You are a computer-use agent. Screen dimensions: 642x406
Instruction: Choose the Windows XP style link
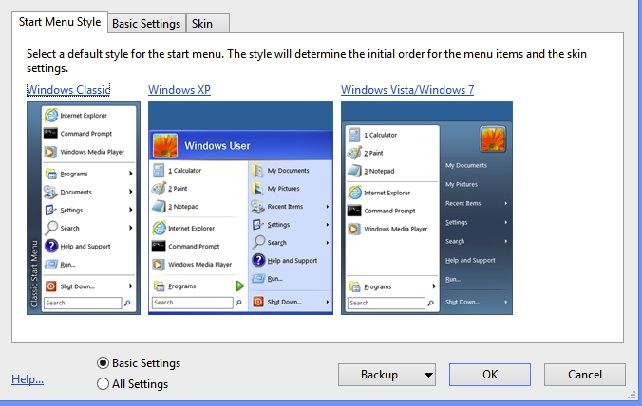click(179, 90)
